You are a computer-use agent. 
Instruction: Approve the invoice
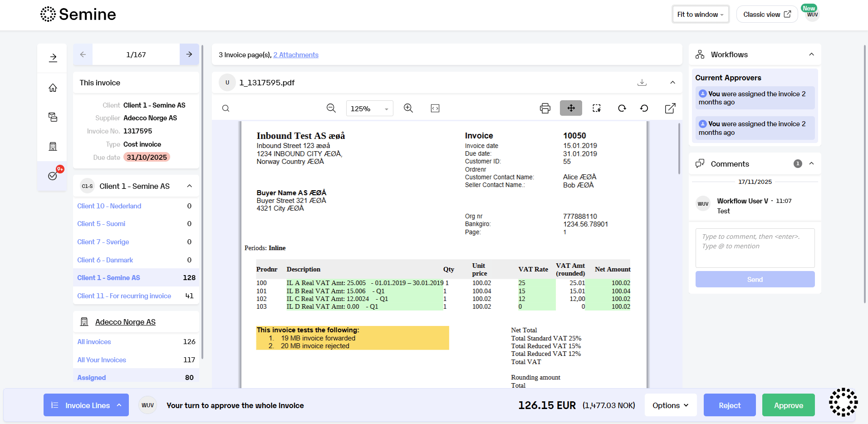[x=788, y=405]
